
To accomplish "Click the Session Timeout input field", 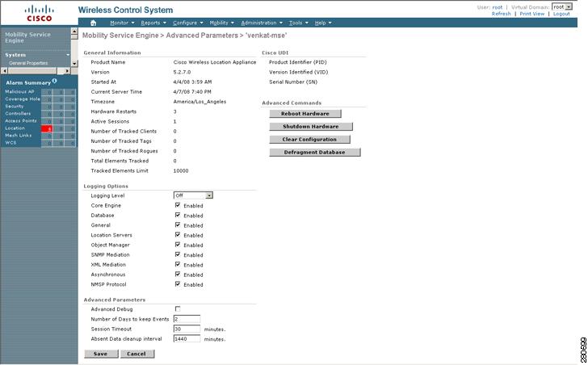I will pyautogui.click(x=187, y=329).
